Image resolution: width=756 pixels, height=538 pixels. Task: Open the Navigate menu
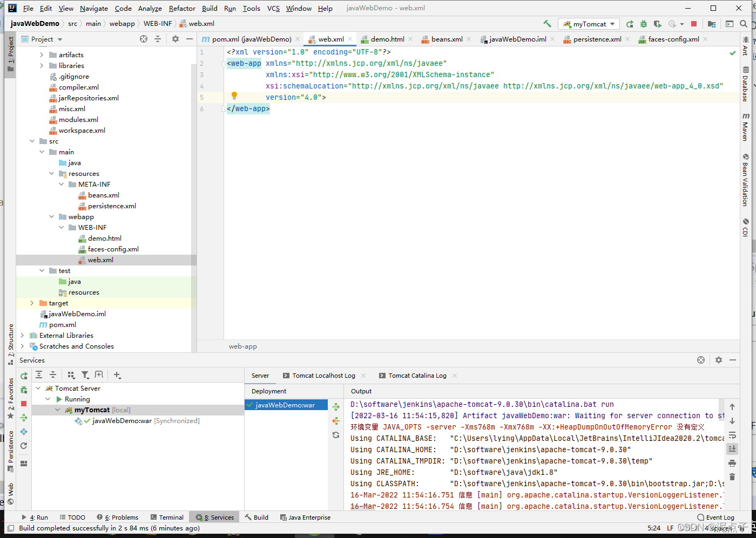[x=93, y=8]
